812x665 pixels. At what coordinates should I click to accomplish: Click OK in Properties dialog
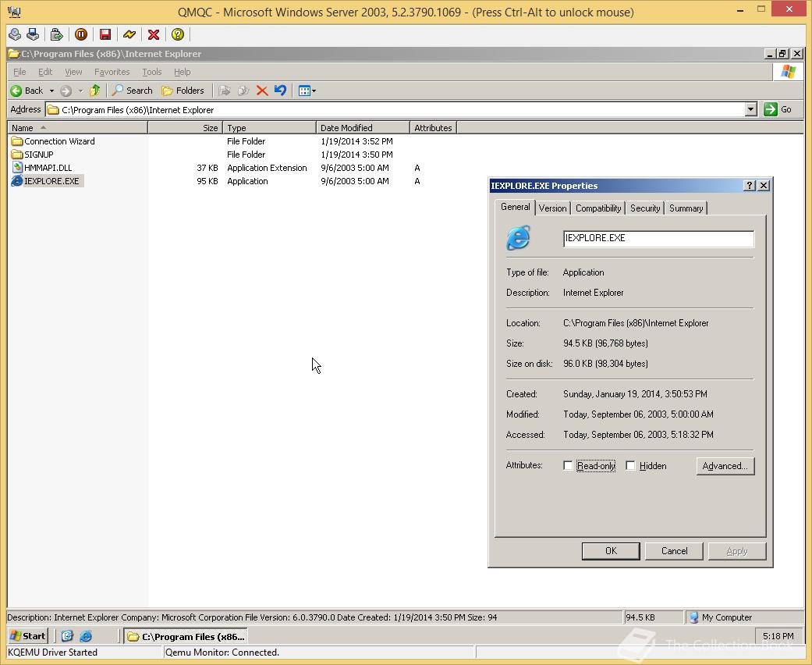tap(611, 551)
